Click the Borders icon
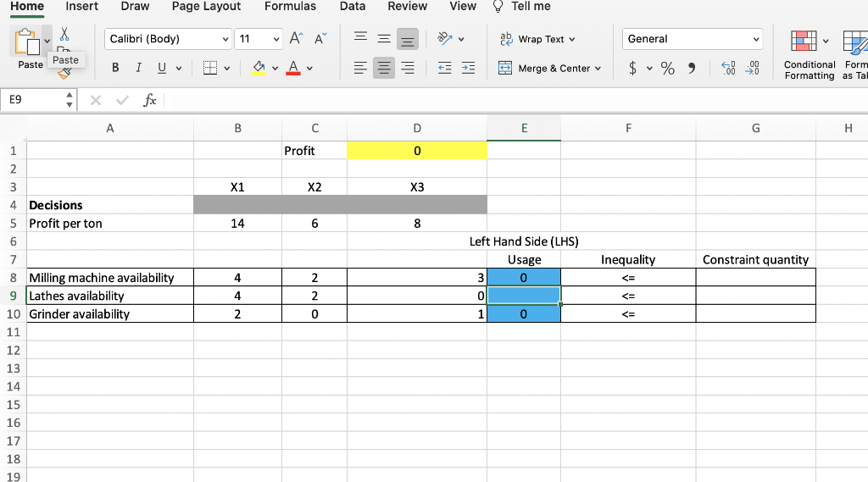Screen dimensions: 868x482 click(x=210, y=68)
